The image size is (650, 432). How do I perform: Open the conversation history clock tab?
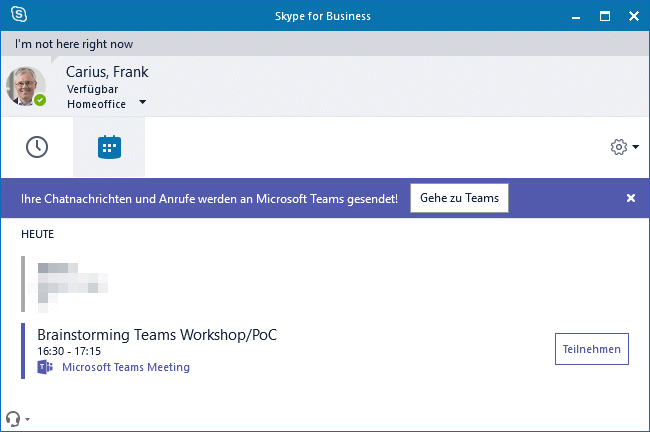tap(37, 147)
